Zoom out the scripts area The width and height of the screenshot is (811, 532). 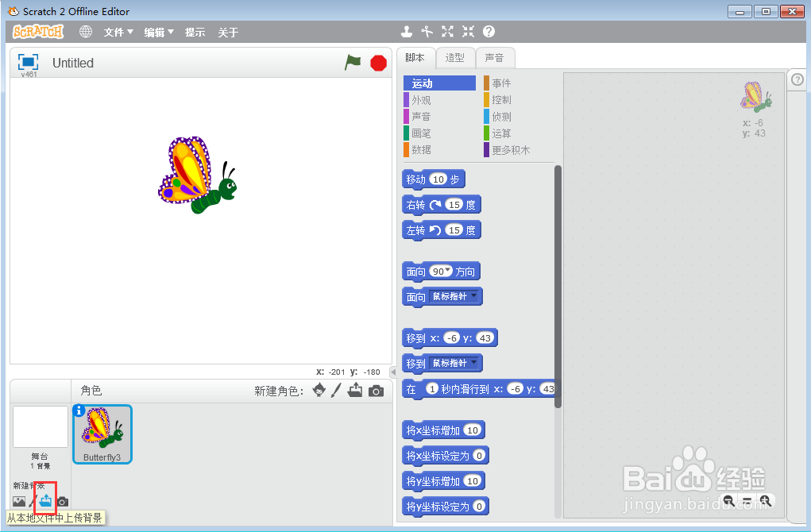pyautogui.click(x=728, y=500)
